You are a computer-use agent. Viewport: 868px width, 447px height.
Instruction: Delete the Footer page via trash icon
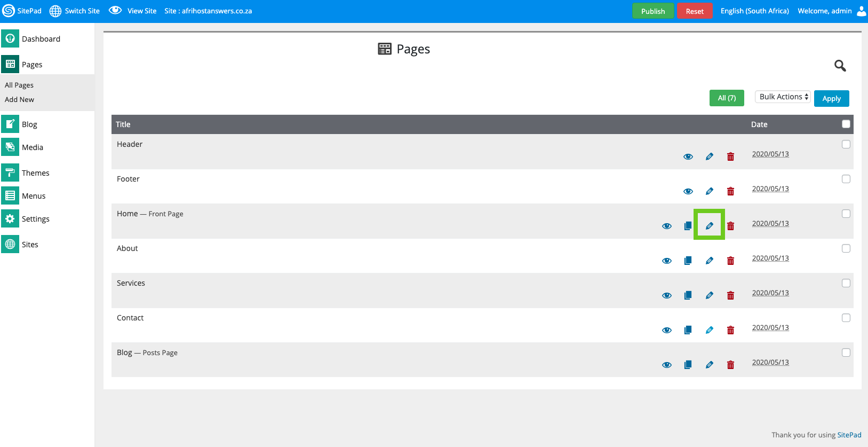point(730,191)
